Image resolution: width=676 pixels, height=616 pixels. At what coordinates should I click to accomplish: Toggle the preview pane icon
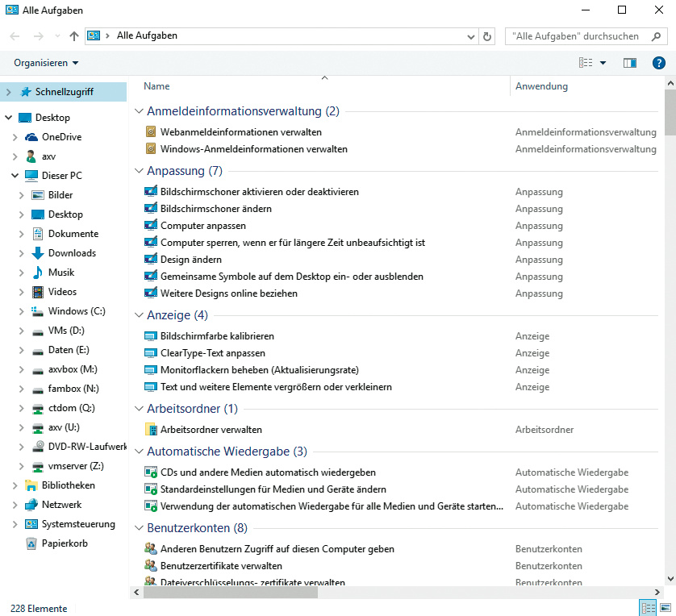pyautogui.click(x=630, y=63)
